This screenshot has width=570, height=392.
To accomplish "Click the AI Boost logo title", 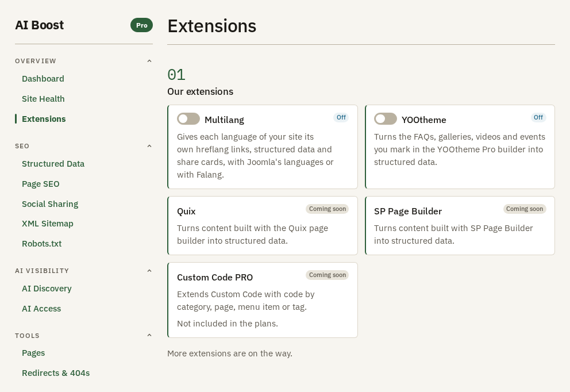I will [39, 25].
